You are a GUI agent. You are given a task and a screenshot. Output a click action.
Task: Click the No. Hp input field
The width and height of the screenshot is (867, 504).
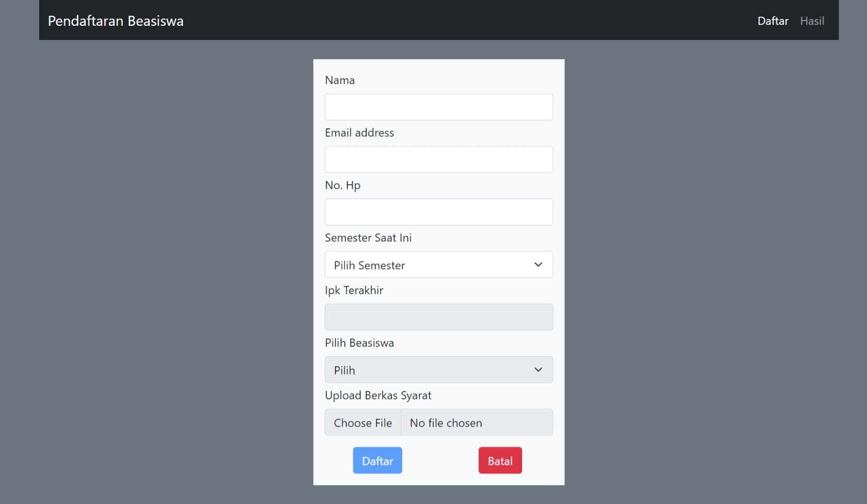coord(438,212)
